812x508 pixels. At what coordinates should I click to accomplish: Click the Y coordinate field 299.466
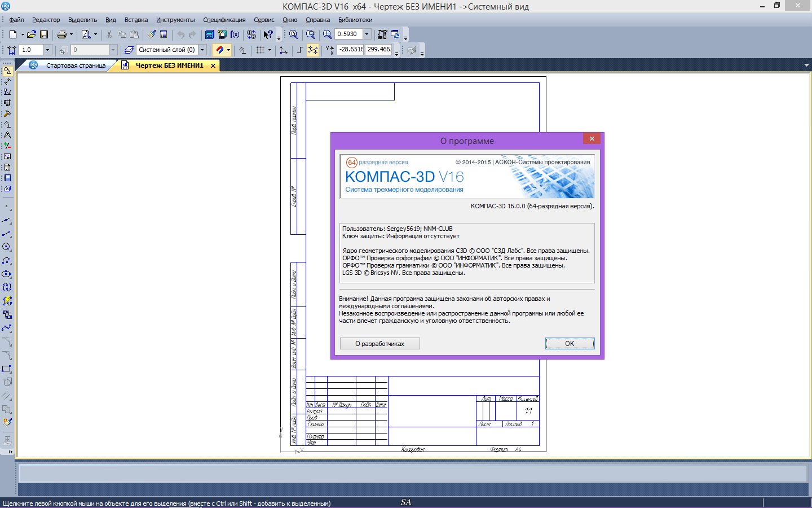tap(378, 50)
